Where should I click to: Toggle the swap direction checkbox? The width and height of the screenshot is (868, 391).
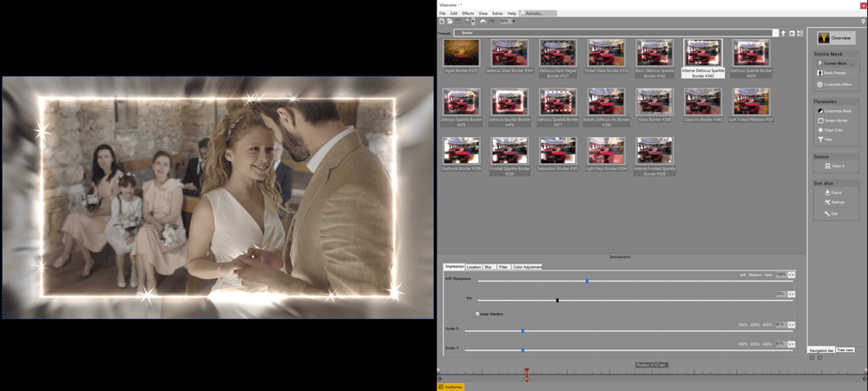(x=477, y=314)
